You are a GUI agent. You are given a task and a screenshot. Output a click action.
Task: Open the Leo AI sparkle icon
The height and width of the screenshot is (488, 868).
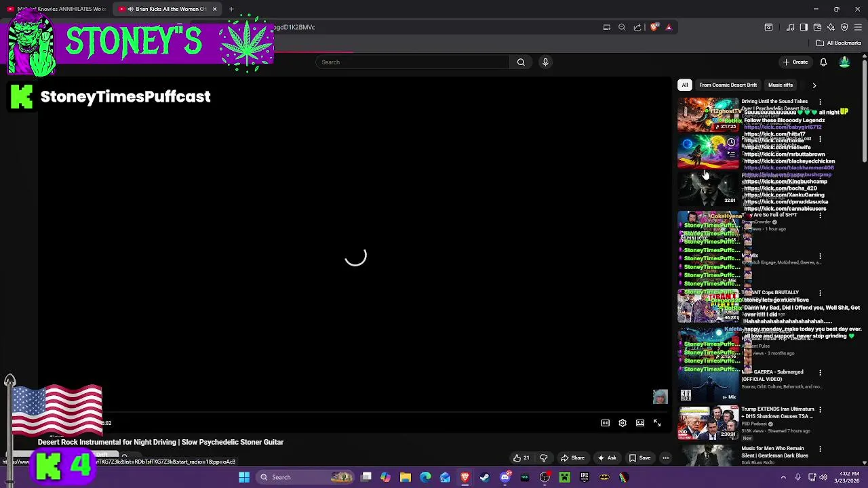[831, 27]
